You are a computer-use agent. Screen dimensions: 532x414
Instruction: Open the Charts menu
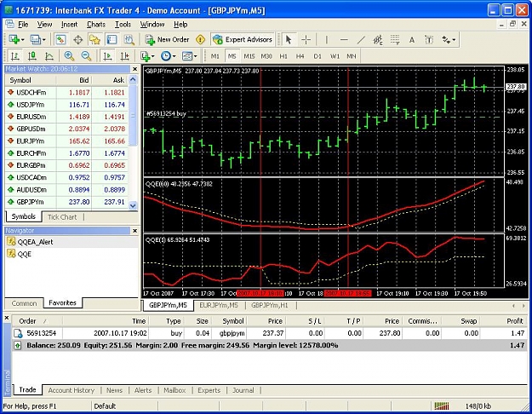(x=96, y=25)
